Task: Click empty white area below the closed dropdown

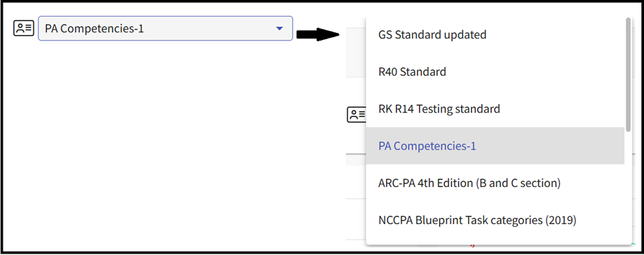Action: [164, 144]
